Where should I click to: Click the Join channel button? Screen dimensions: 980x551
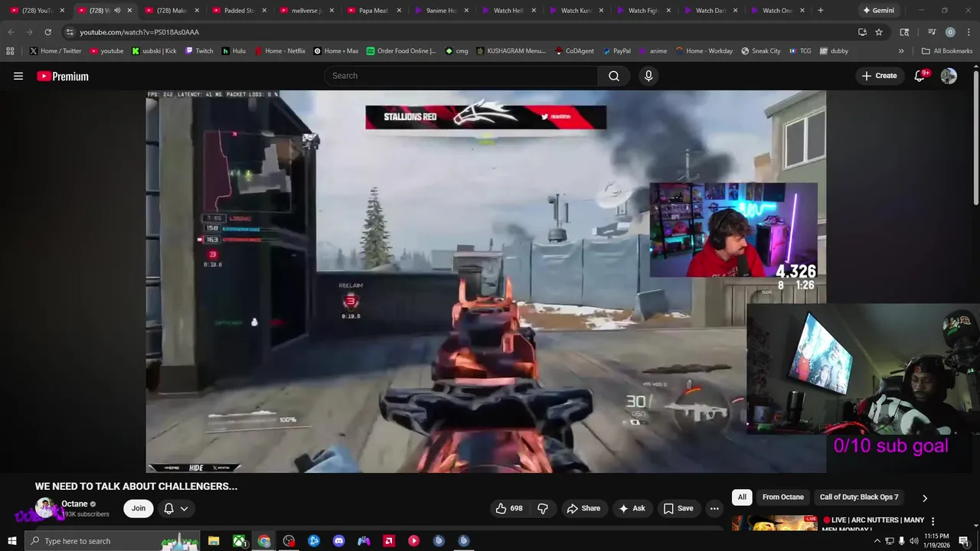point(138,508)
